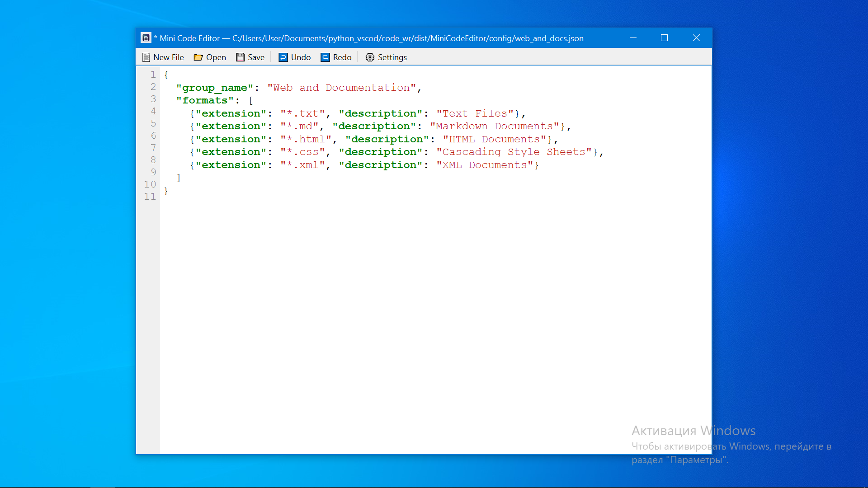Click the Settings label in toolbar

392,57
